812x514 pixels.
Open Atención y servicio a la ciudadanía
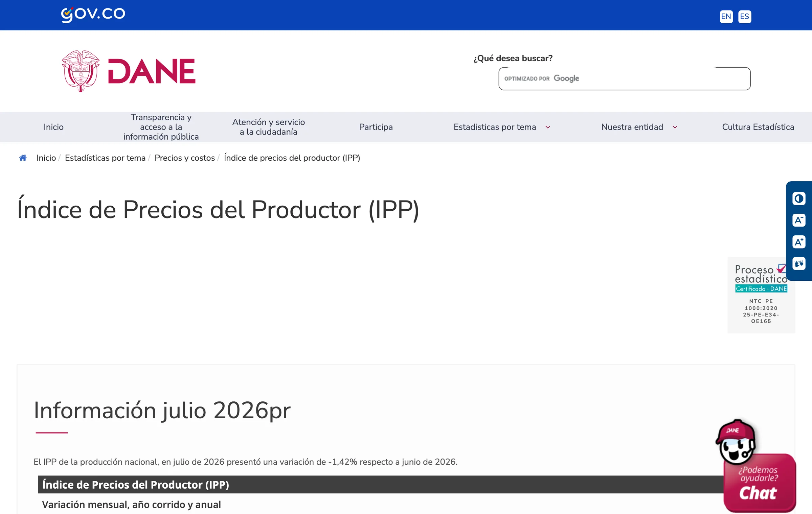pyautogui.click(x=269, y=127)
